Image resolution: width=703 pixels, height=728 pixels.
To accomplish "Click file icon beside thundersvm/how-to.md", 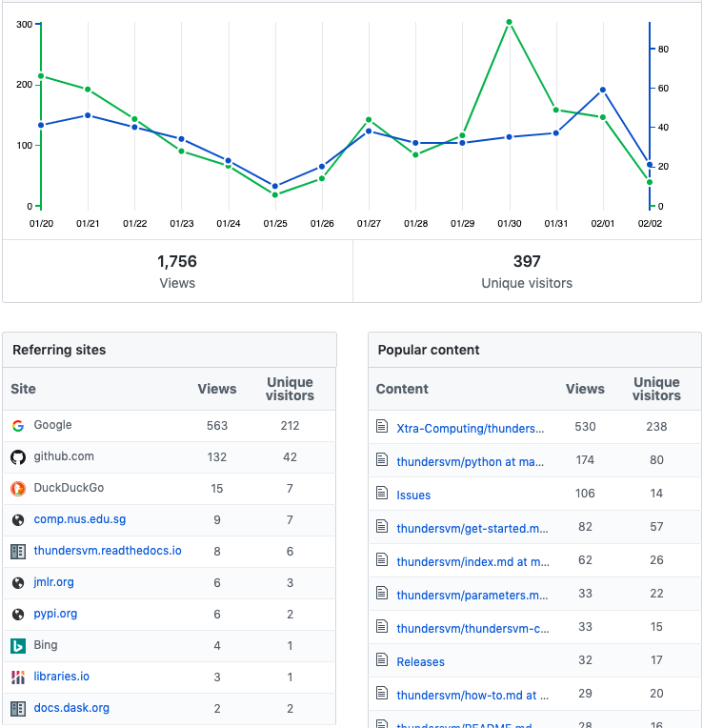I will click(x=382, y=693).
